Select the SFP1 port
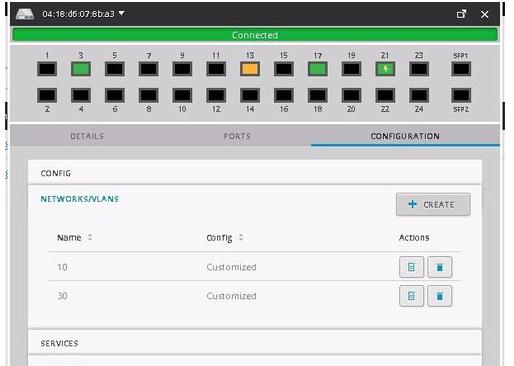The image size is (514, 366). coord(461,69)
